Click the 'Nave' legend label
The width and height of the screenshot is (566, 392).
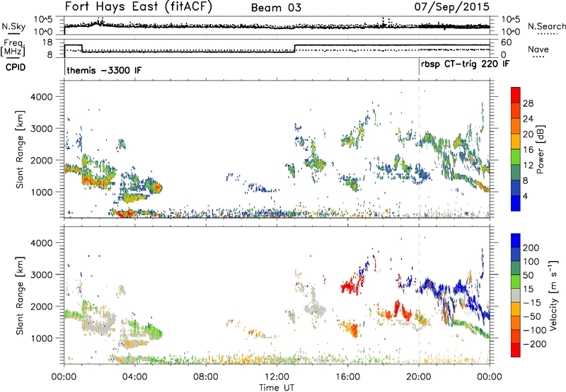point(538,49)
